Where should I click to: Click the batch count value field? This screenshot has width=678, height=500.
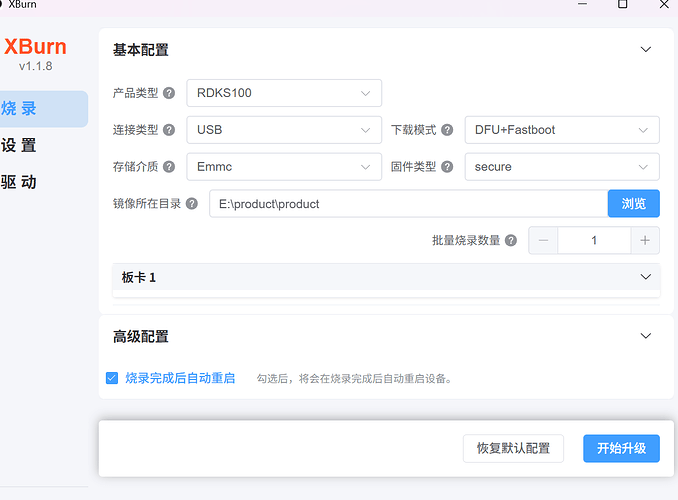pyautogui.click(x=594, y=240)
